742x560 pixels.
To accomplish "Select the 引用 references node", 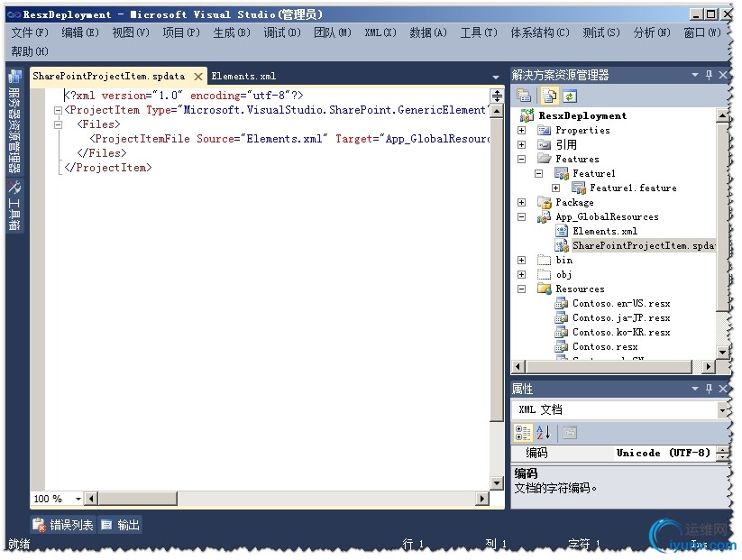I will (x=566, y=144).
